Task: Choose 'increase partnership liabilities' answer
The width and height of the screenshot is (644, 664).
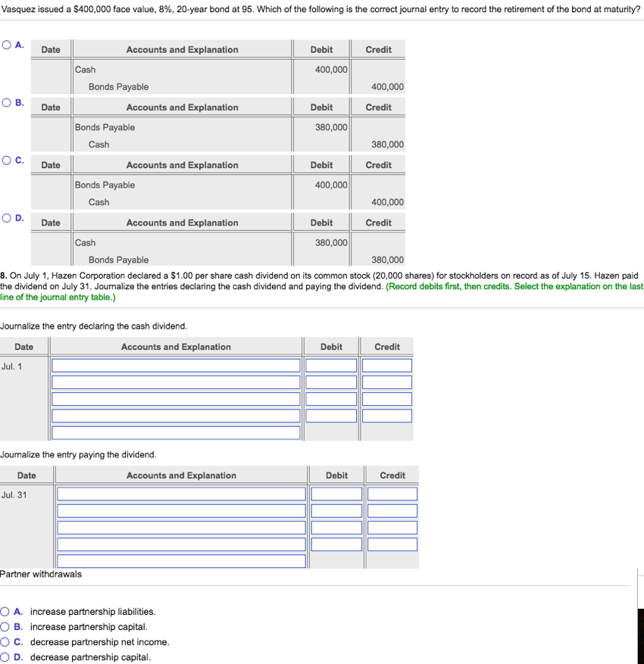Action: pyautogui.click(x=5, y=612)
